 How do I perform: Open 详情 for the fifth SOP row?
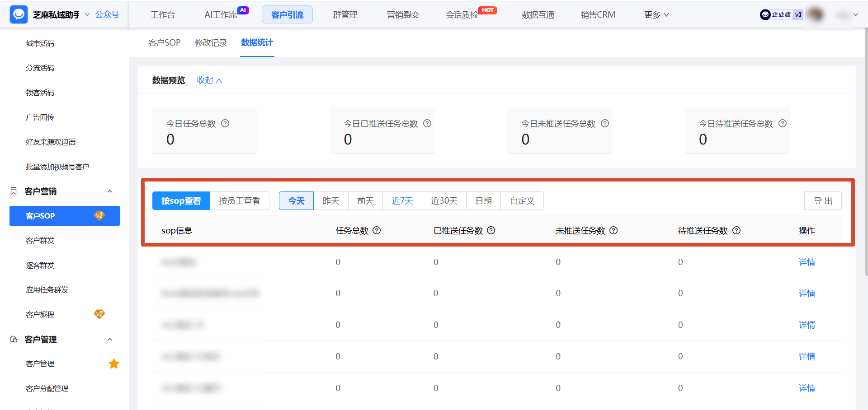click(x=807, y=388)
